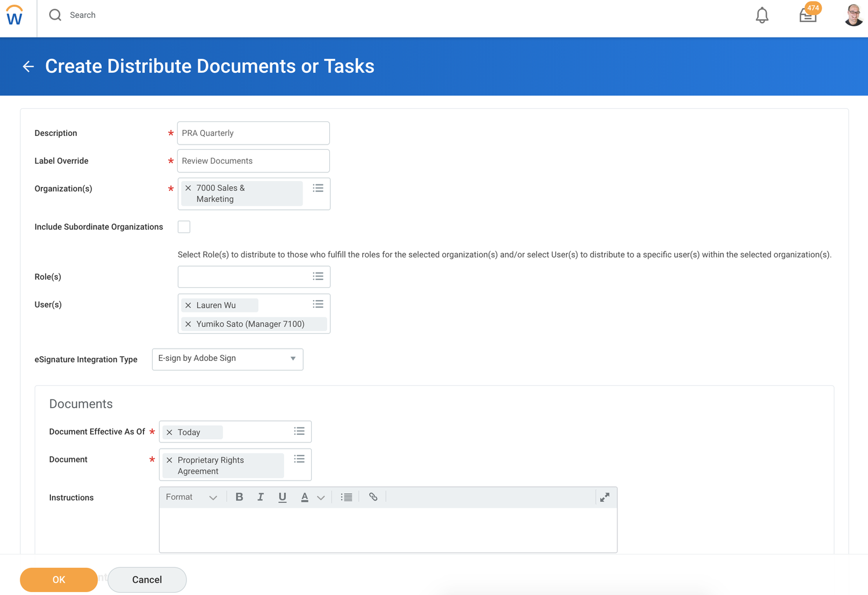This screenshot has width=868, height=595.
Task: Remove Lauren Wu from selected users
Action: 187,305
